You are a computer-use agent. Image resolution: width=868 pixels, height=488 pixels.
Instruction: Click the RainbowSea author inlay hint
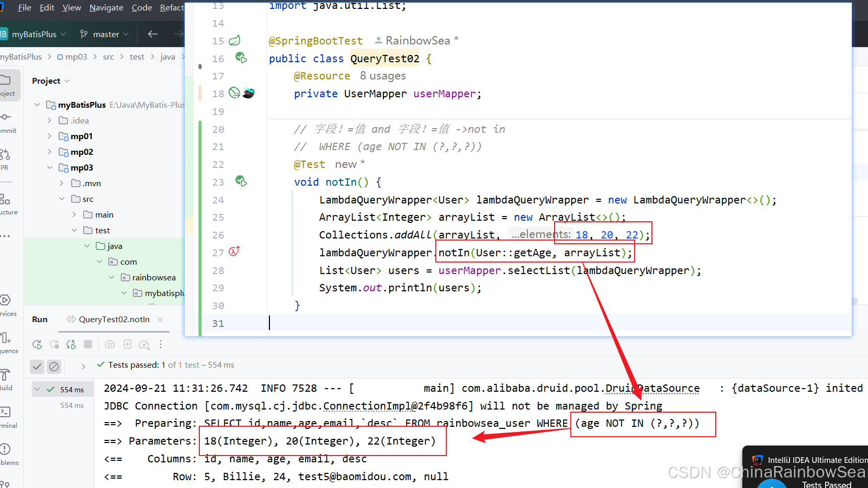pos(417,40)
